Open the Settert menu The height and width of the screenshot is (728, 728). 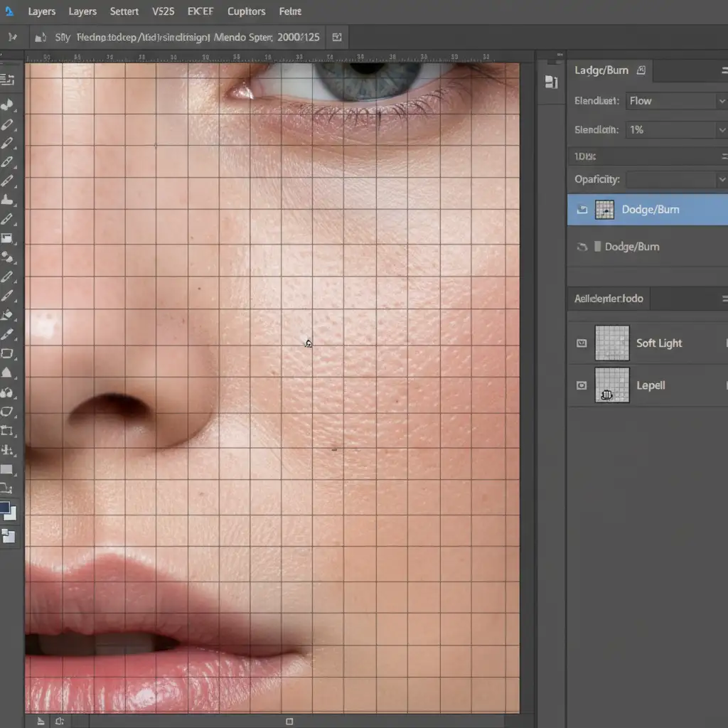(x=124, y=11)
